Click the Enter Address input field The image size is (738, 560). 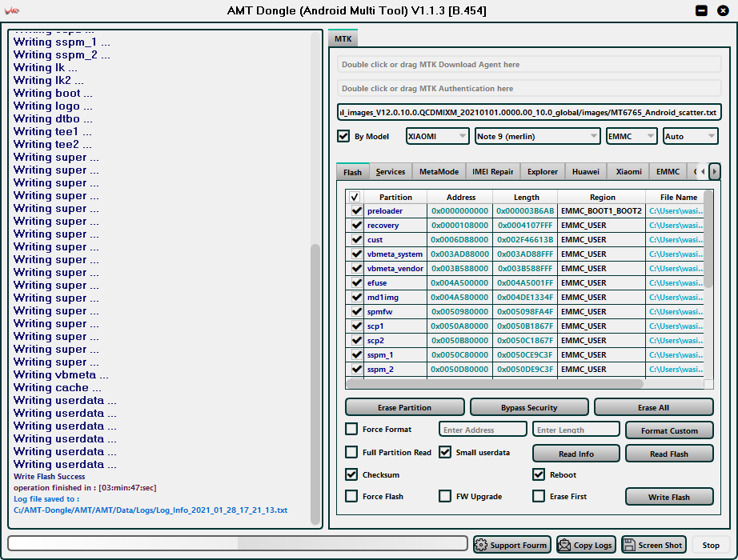tap(482, 429)
